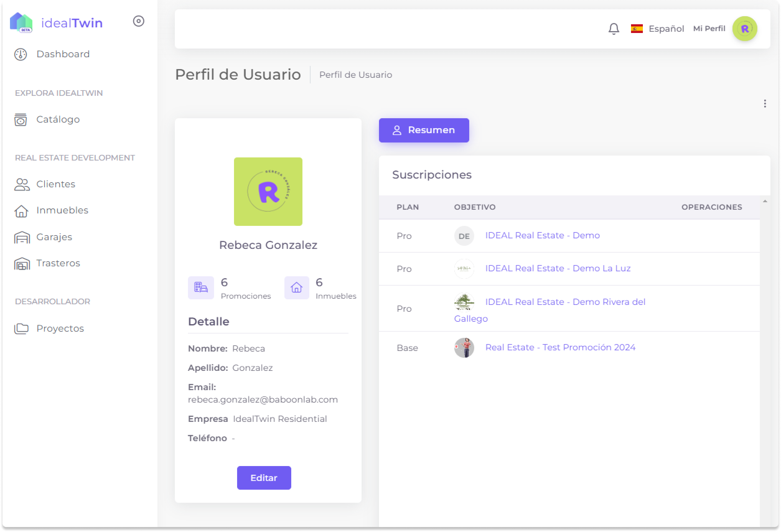781x532 pixels.
Task: Open the Inmuebles house icon in sidebar
Action: (x=21, y=211)
